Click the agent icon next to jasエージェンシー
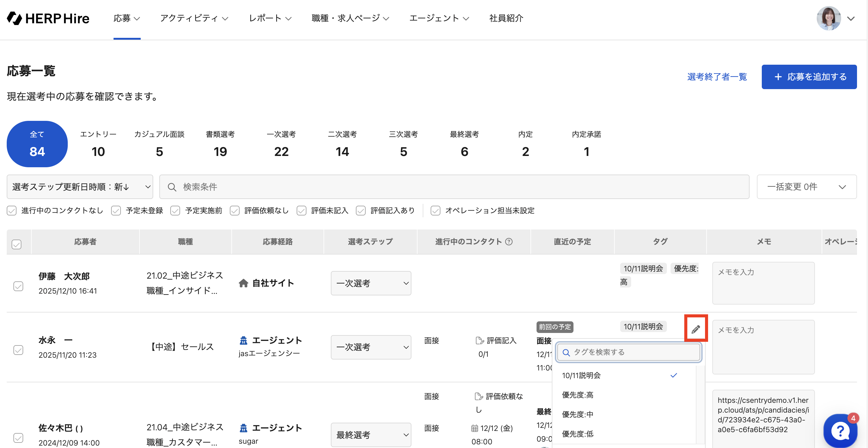868x448 pixels. pos(243,340)
